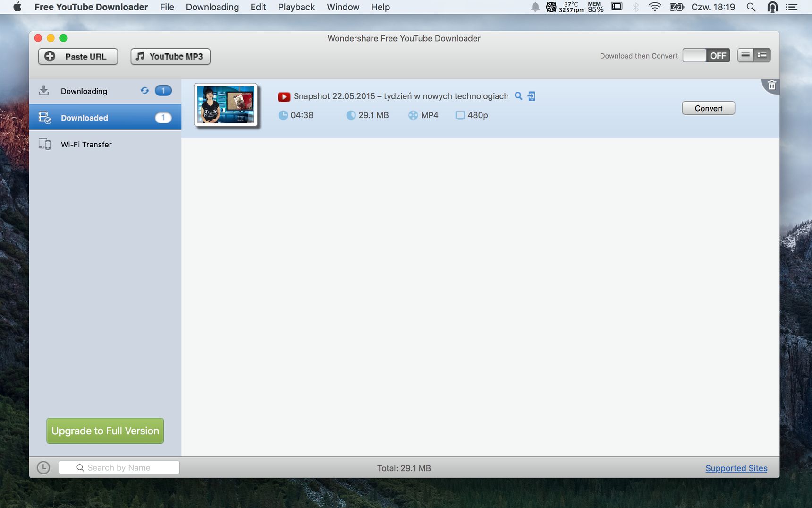Image resolution: width=812 pixels, height=508 pixels.
Task: Click the Downloading tray arrow icon
Action: [x=44, y=91]
